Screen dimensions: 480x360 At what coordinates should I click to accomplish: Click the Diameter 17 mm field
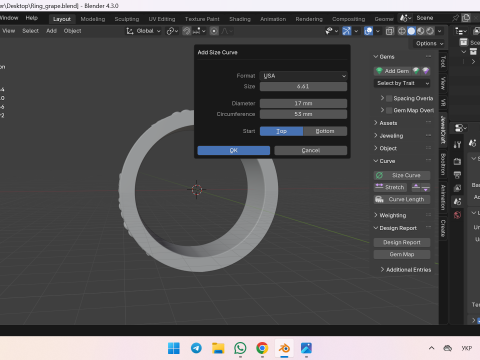303,103
